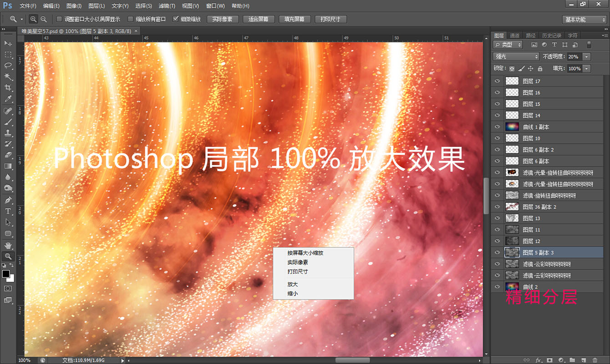Select the Crop tool

pos(8,88)
